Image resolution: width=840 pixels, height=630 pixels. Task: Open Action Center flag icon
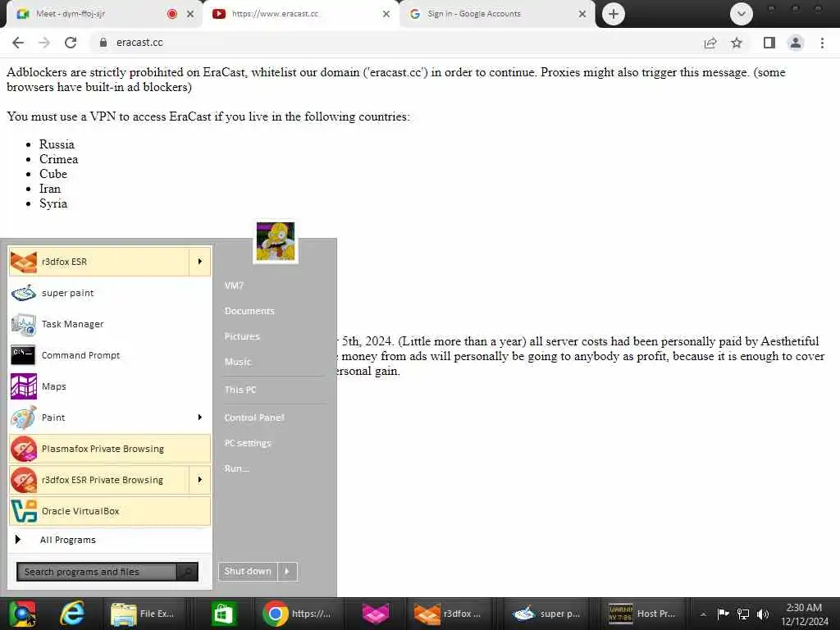click(723, 614)
